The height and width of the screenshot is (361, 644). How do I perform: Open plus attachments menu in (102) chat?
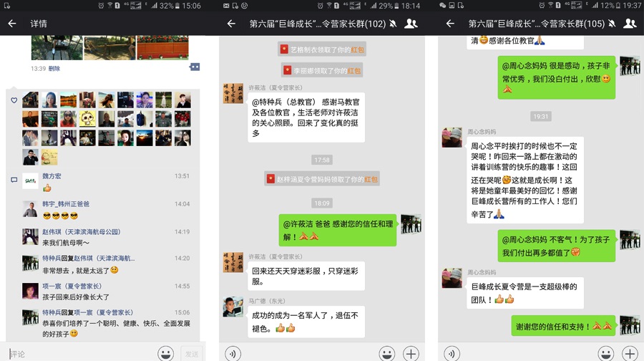(x=411, y=354)
